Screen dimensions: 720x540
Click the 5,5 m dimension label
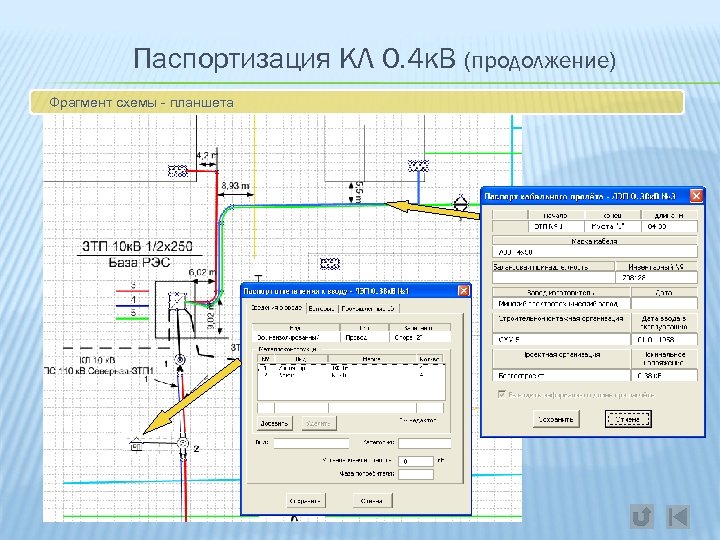[359, 192]
